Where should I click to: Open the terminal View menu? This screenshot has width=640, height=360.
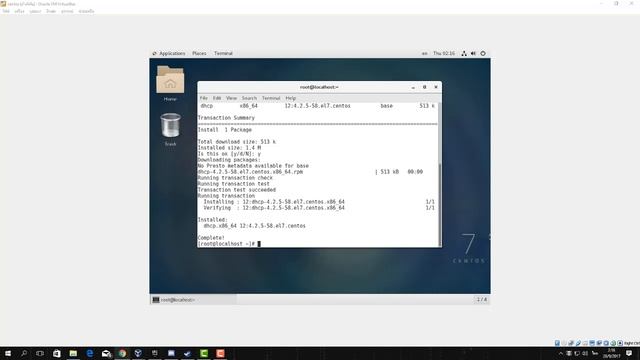231,98
